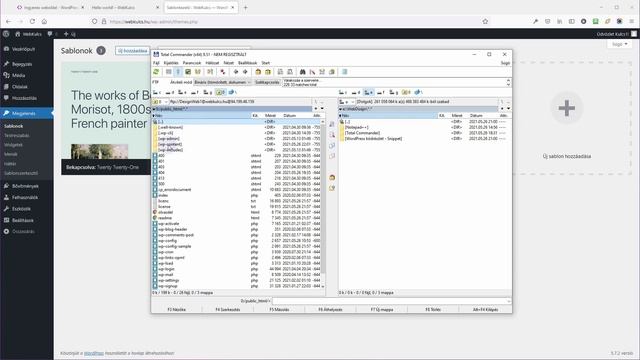Viewport: 640px width, 360px height.
Task: Click the F4 Szerkesztés button
Action: click(228, 310)
